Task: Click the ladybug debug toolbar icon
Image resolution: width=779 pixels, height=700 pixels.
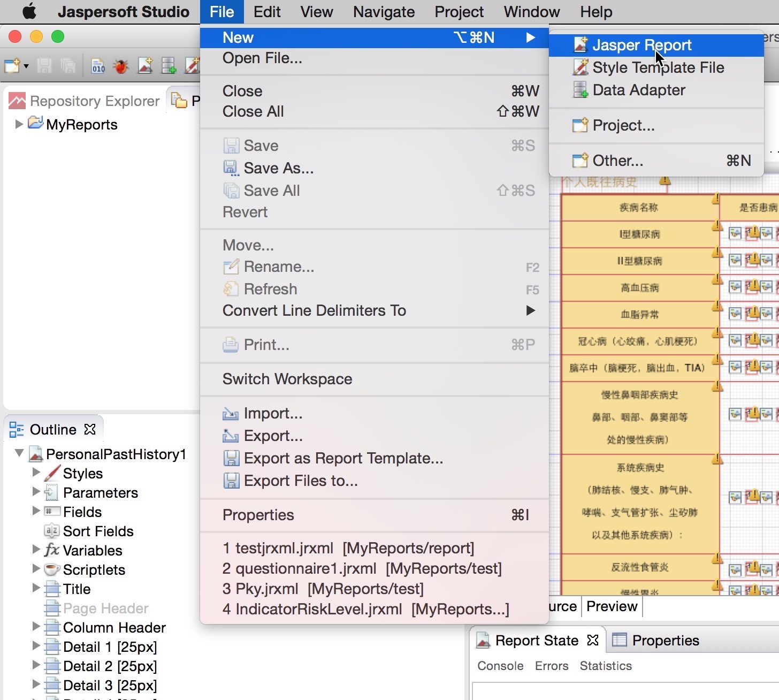Action: pos(121,66)
